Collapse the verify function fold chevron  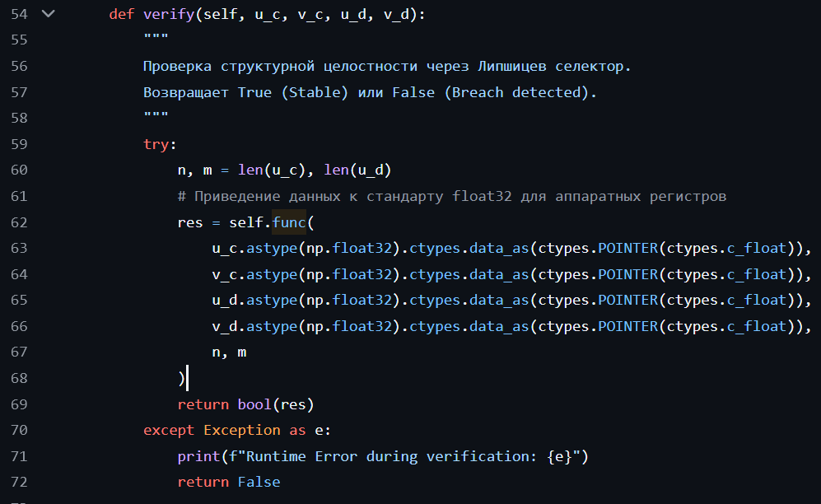(48, 14)
